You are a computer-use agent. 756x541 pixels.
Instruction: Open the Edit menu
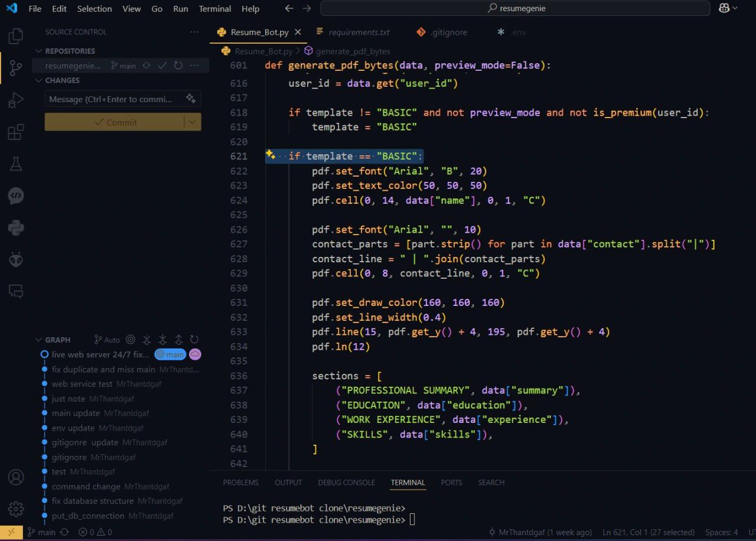(59, 9)
